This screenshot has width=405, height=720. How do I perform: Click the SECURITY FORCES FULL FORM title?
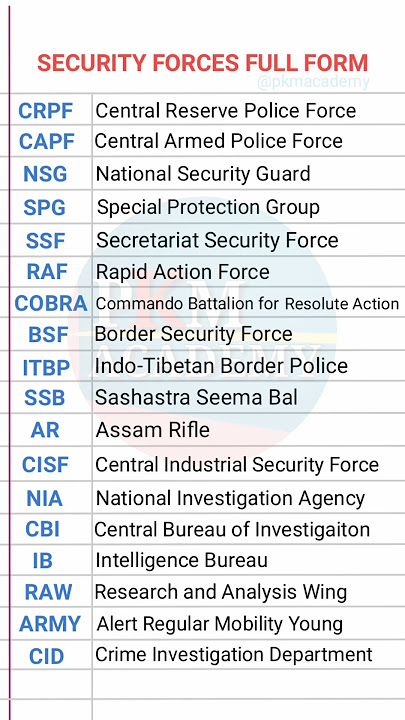202,63
